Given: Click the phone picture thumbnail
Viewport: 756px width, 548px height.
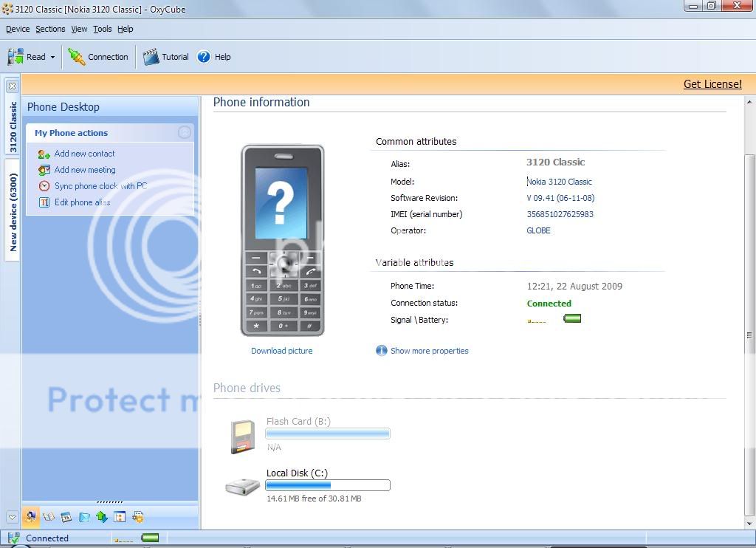Looking at the screenshot, I should 282,240.
